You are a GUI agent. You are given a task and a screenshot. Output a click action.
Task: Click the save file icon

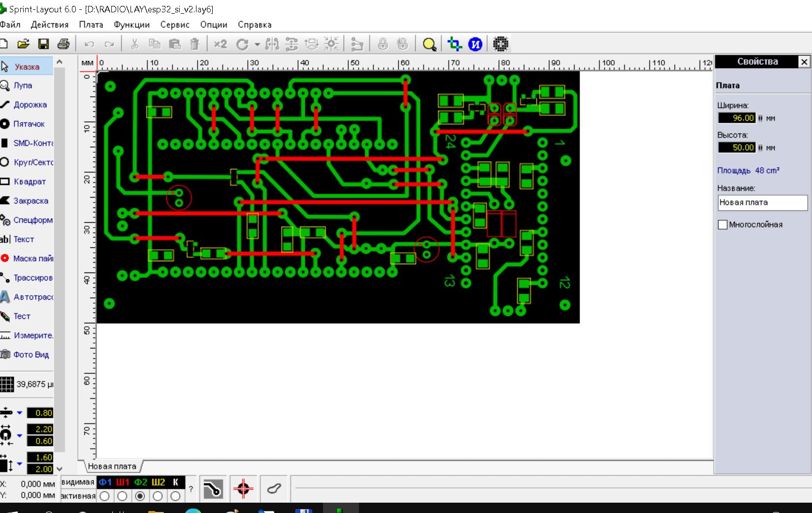(43, 44)
